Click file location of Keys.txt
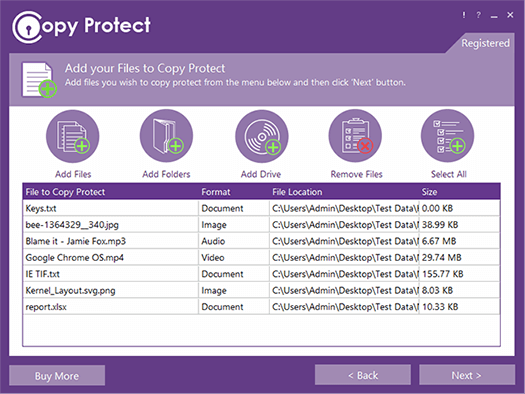Screen dimensions: 525x394 pos(345,208)
